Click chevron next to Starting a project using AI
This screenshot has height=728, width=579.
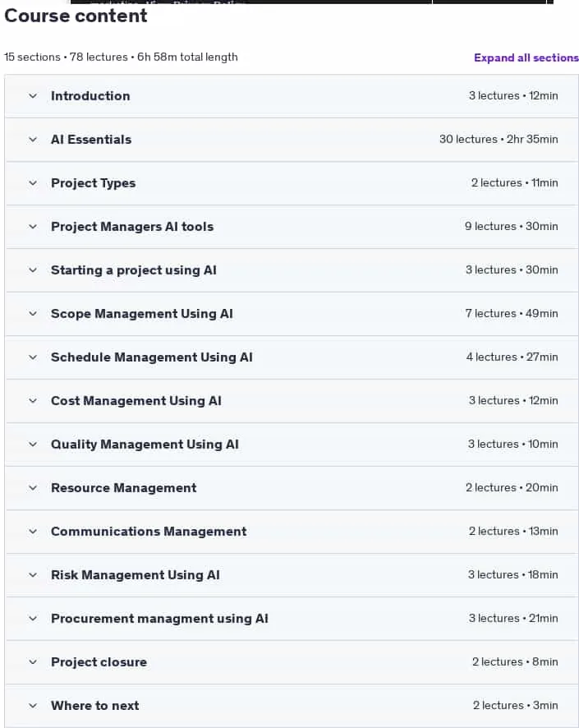tap(33, 270)
